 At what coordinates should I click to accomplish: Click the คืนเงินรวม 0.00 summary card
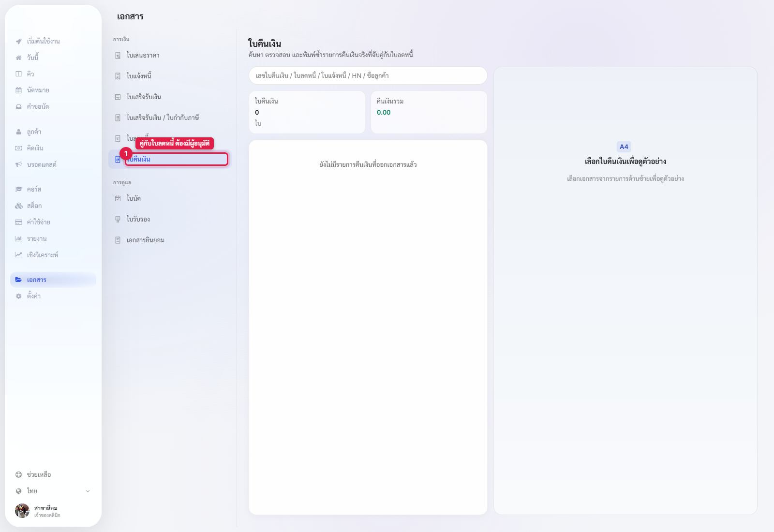429,112
